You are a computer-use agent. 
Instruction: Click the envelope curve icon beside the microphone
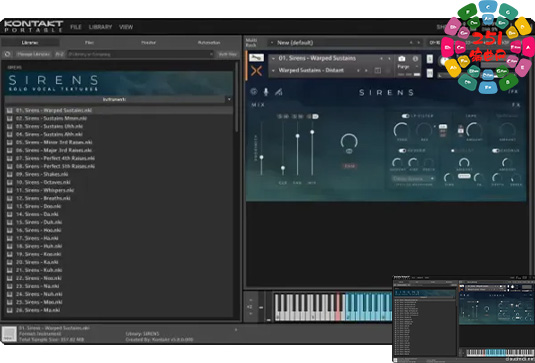(278, 92)
